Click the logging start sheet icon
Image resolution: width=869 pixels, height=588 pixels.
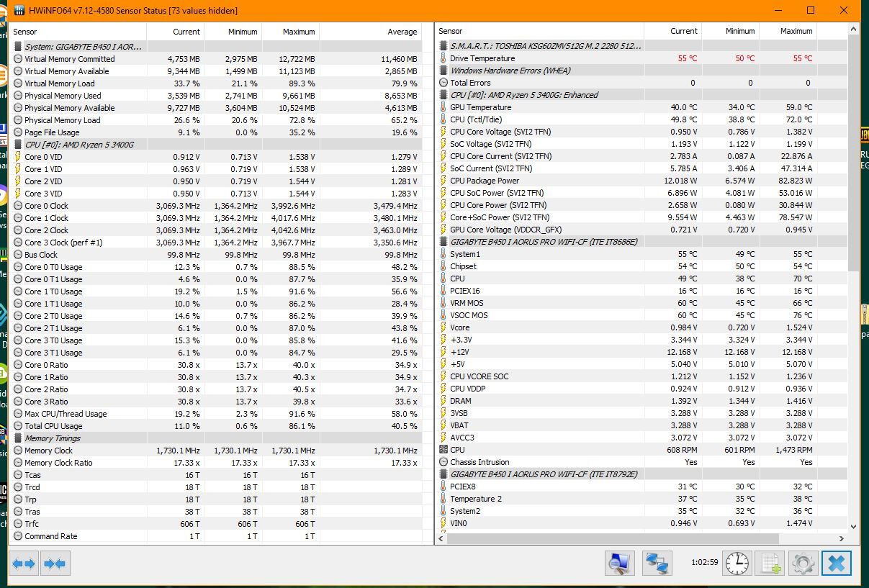click(x=770, y=564)
